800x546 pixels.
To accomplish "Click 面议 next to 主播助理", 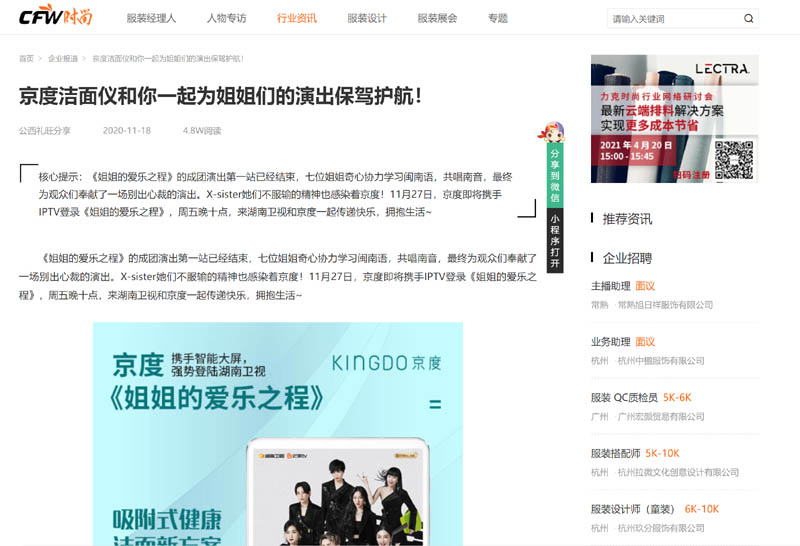I will pos(645,286).
